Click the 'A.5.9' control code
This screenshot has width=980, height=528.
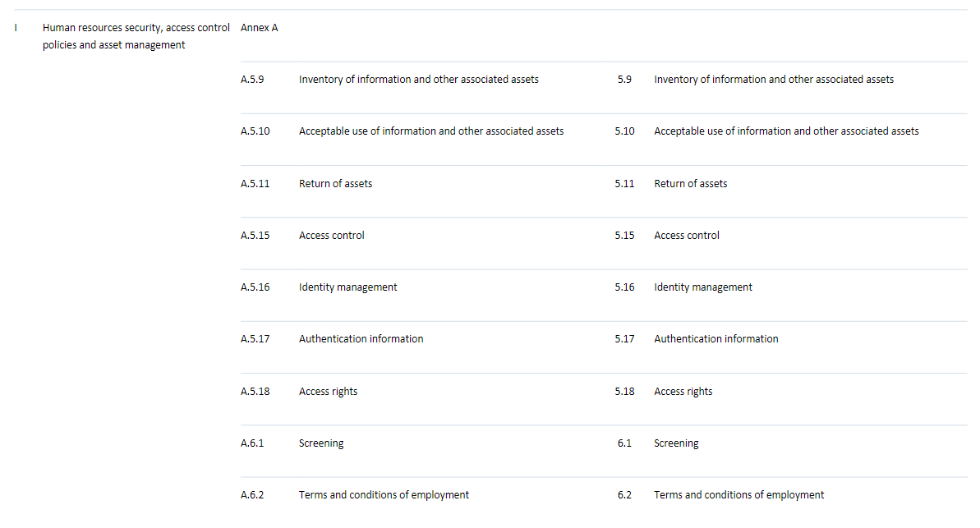pos(252,80)
